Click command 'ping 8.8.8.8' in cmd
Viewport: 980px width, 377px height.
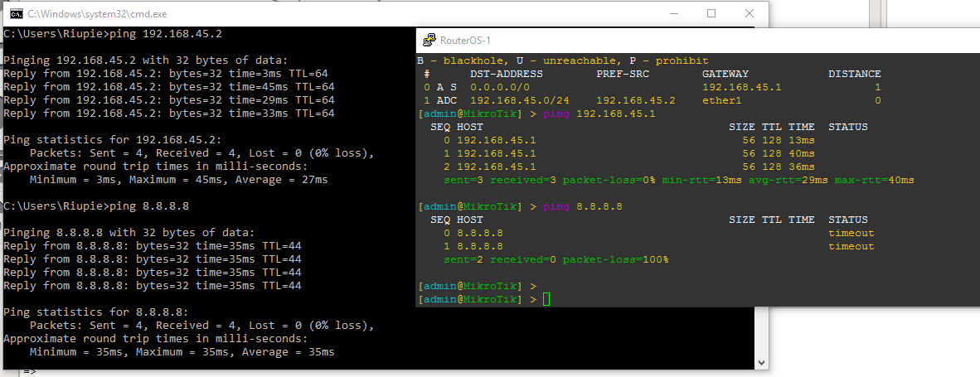[148, 206]
